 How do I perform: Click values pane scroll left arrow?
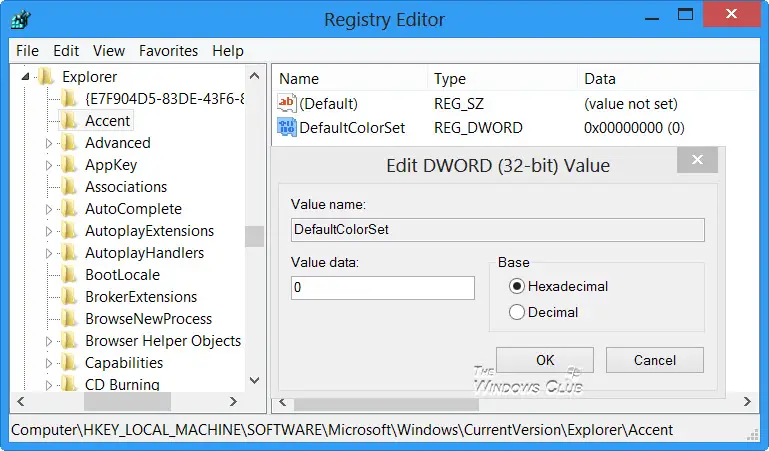coord(282,402)
